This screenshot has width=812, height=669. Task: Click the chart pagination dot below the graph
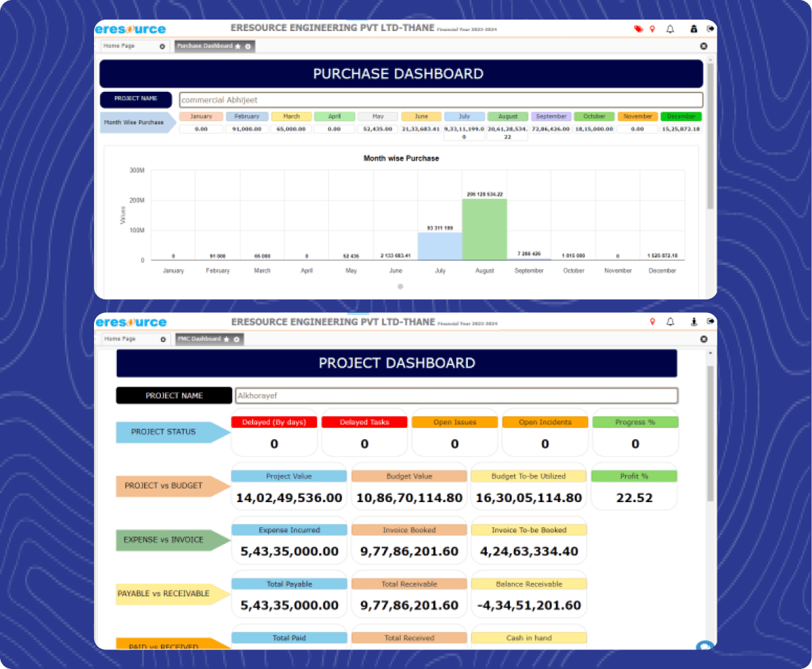(400, 287)
